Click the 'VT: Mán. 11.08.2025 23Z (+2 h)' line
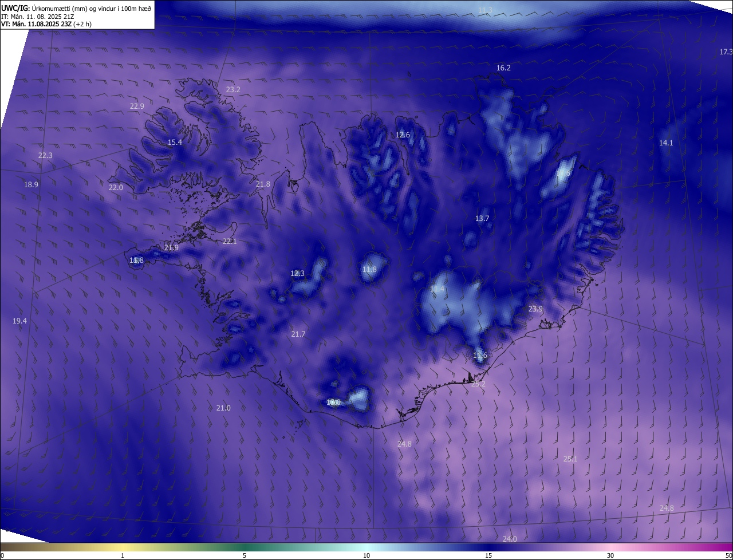Image resolution: width=733 pixels, height=560 pixels. [x=46, y=24]
